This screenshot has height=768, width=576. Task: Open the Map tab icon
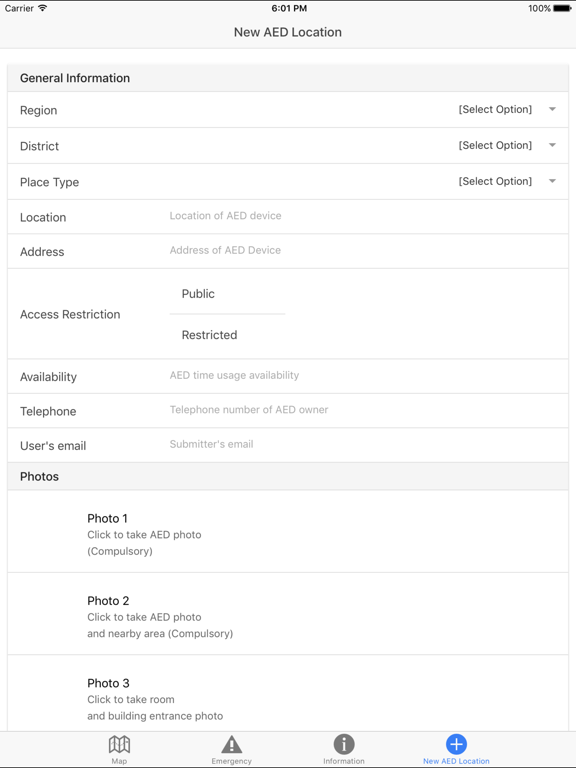(x=119, y=744)
